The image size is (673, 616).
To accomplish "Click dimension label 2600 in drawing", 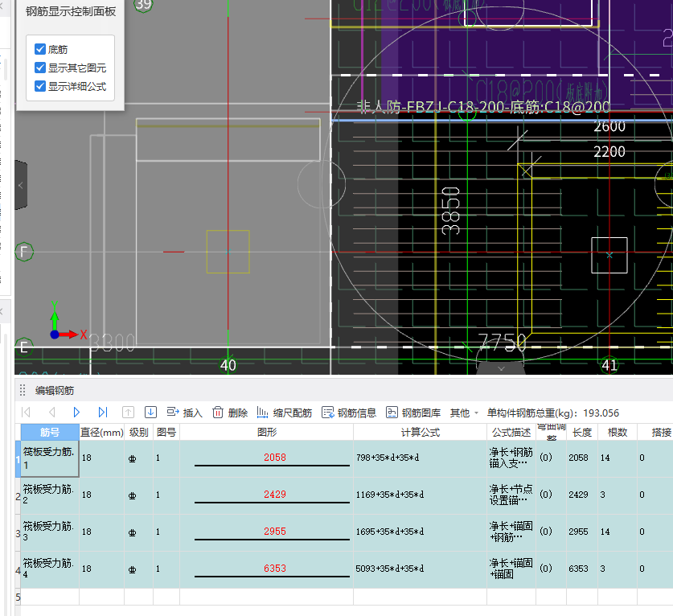I will click(x=609, y=126).
